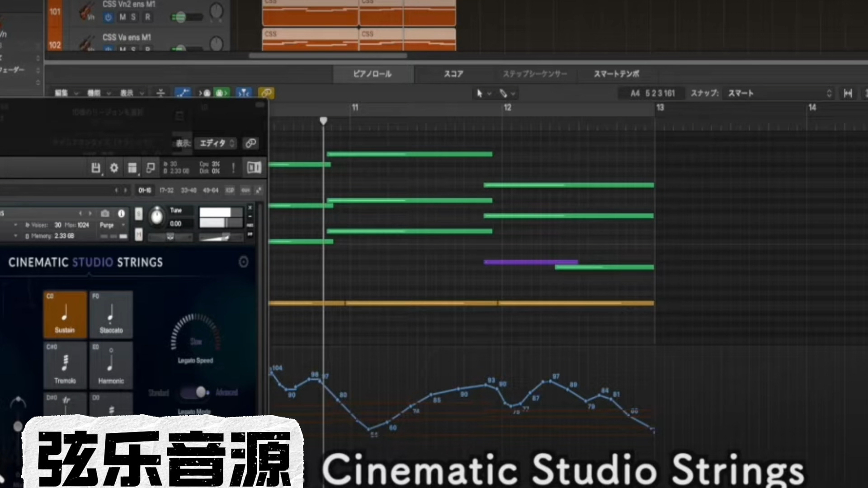Switch to the ステップシーケンサー tab
The width and height of the screenshot is (868, 488).
[x=535, y=74]
